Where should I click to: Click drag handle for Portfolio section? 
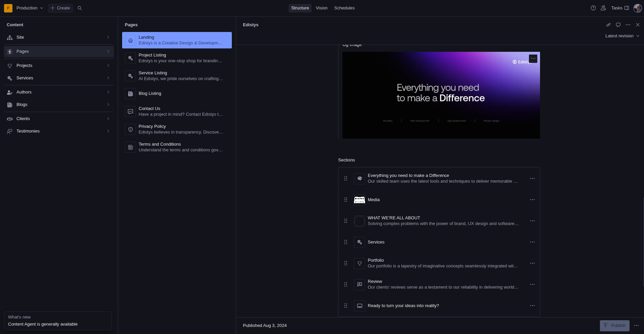(x=346, y=263)
